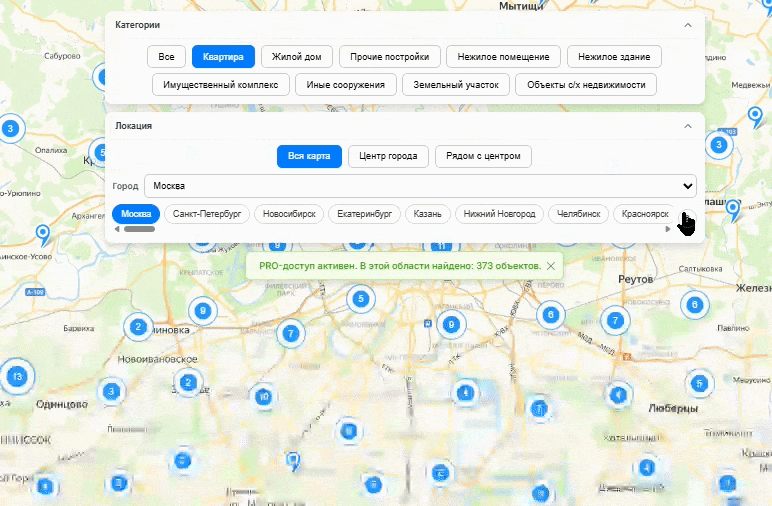
Task: Click the map pin near Медвежьи
Action: (755, 117)
